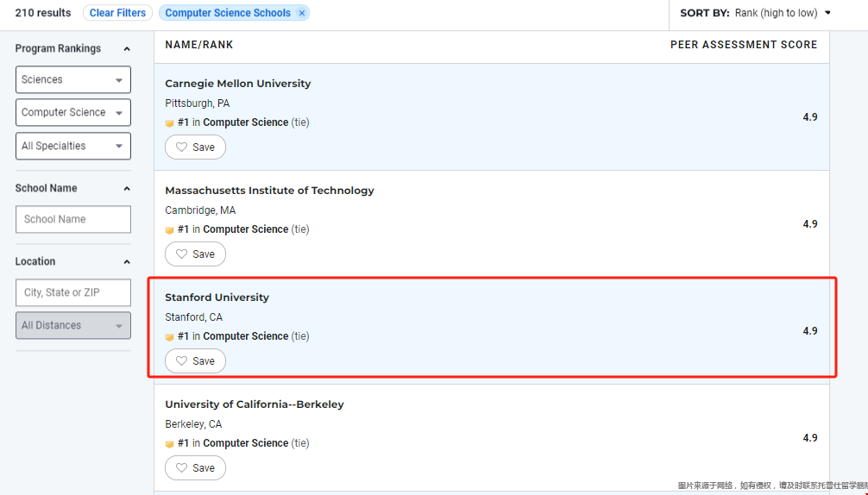
Task: Click Berkeley's 4.9 peer assessment score
Action: 810,437
